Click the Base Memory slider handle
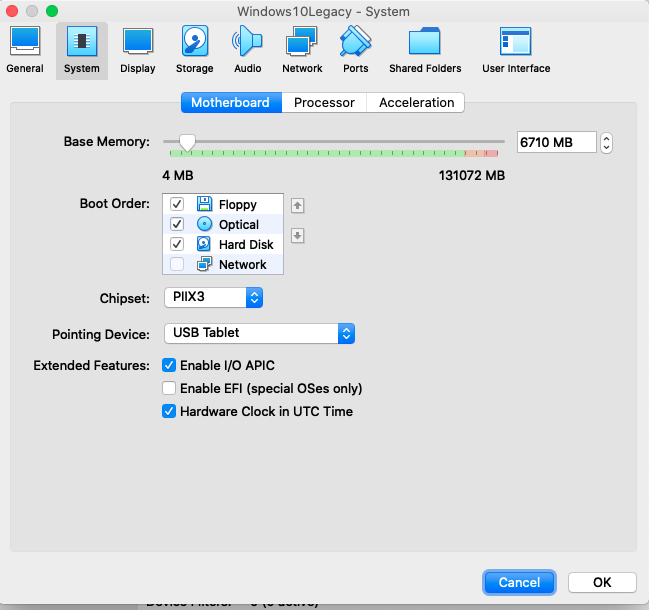This screenshot has height=610, width=649. (187, 143)
